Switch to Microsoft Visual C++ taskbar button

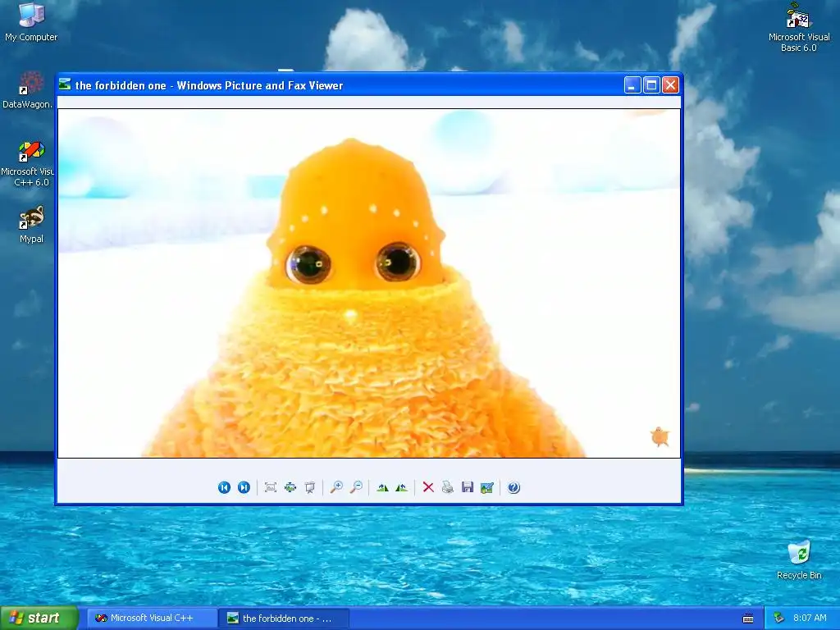click(x=152, y=619)
